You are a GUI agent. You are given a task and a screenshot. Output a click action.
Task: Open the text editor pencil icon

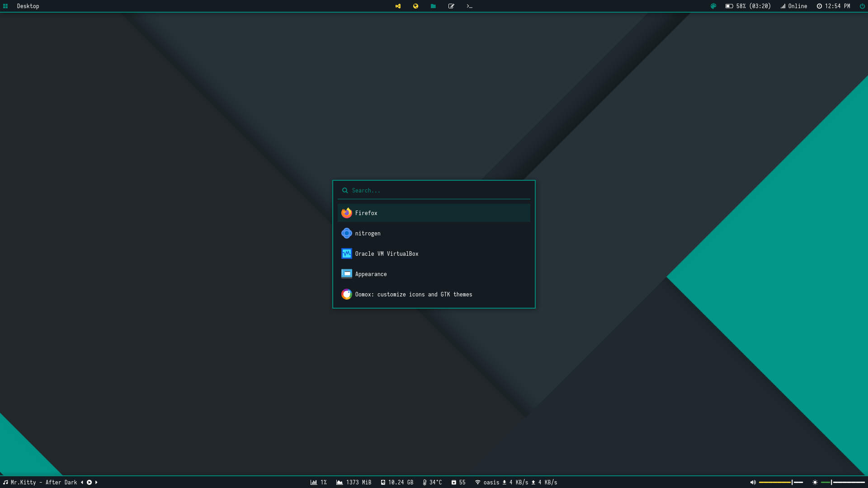451,6
